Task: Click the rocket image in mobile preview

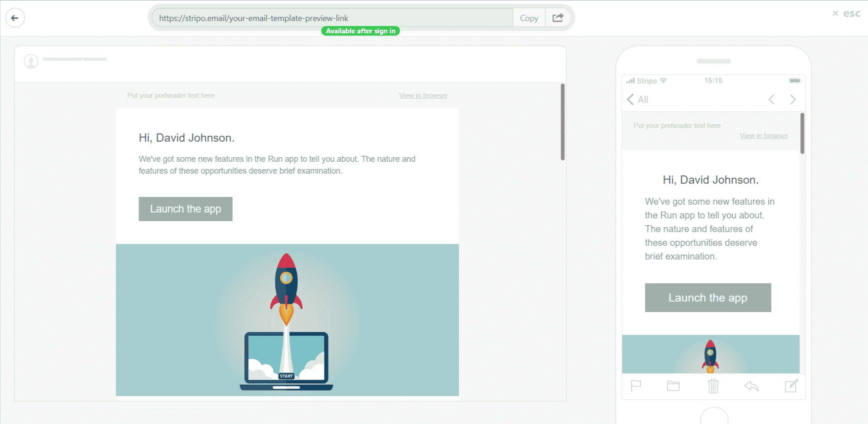Action: coord(711,354)
